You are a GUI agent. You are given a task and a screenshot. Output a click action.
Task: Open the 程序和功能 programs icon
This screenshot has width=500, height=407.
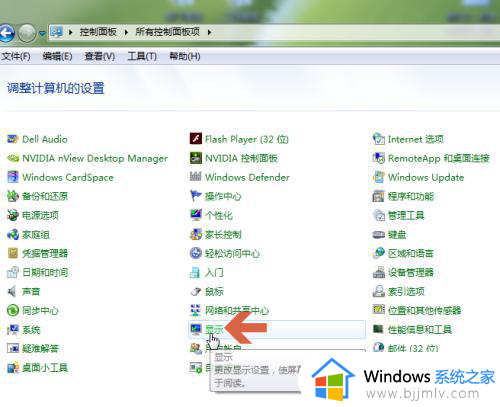378,196
